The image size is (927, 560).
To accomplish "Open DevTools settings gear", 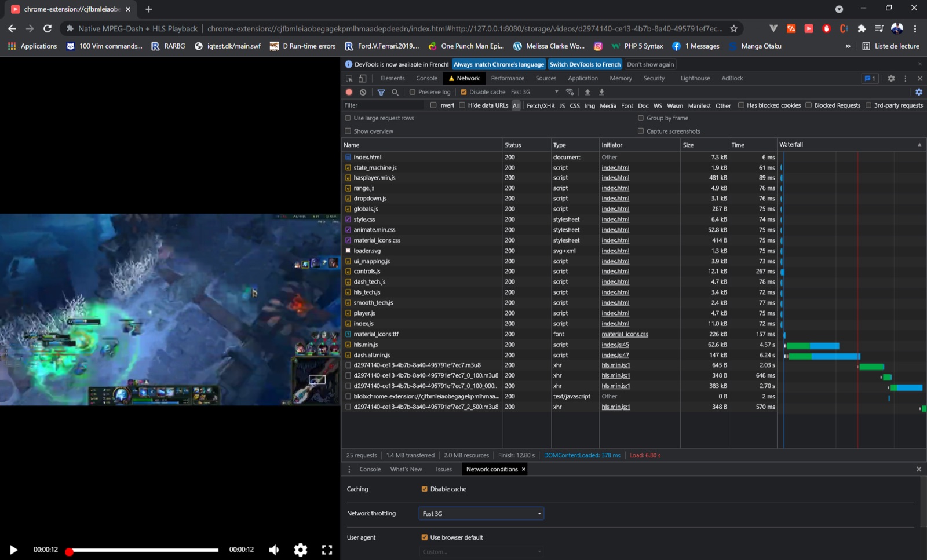I will click(892, 78).
